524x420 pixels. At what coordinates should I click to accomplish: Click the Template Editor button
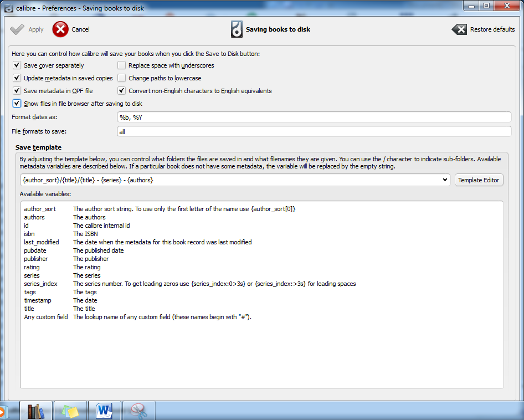[479, 180]
